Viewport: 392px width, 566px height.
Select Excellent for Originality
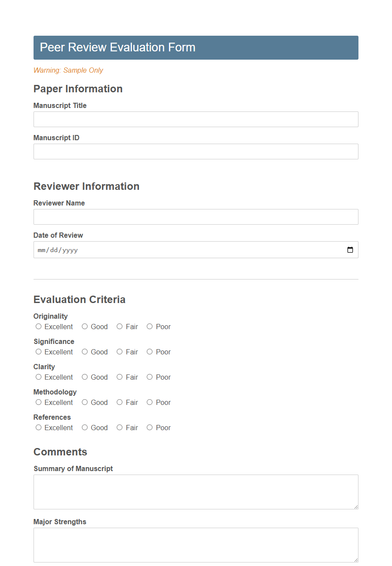(38, 326)
